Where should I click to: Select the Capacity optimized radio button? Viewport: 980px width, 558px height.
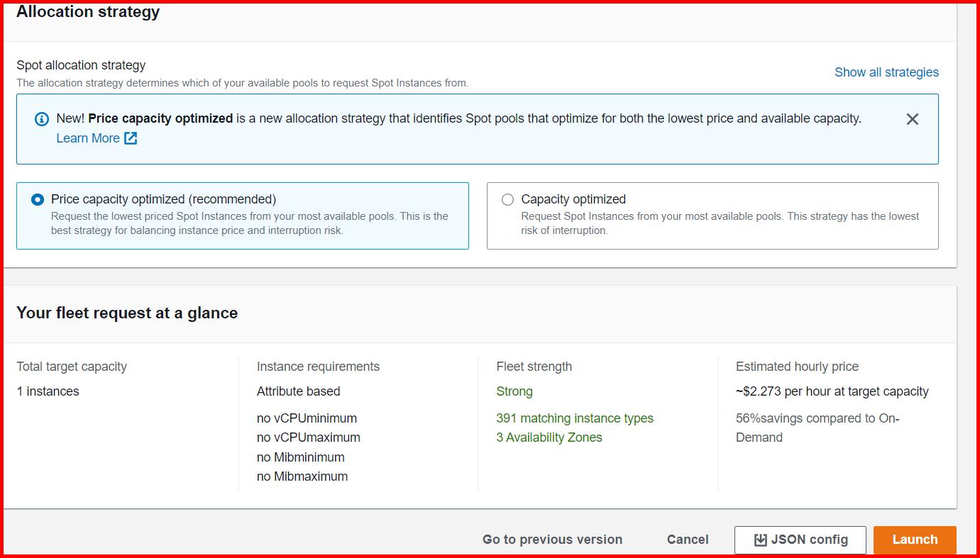(x=507, y=200)
